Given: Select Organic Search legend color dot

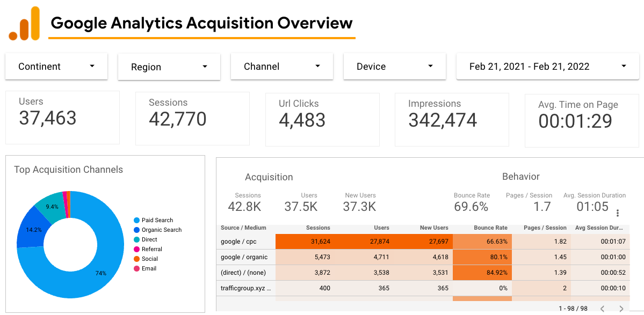Looking at the screenshot, I should click(137, 230).
